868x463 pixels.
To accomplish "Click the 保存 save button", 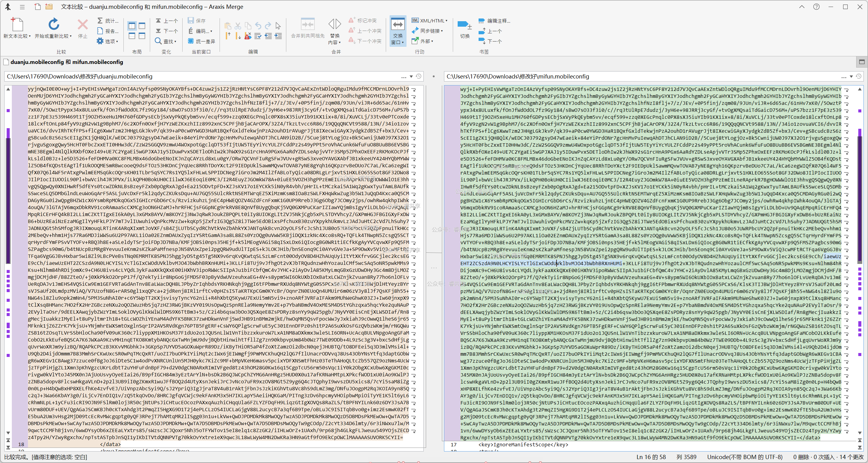I will coord(197,21).
